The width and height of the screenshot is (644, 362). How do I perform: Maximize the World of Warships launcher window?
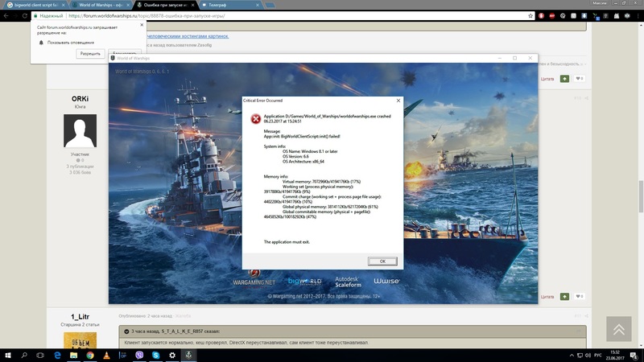click(x=514, y=58)
